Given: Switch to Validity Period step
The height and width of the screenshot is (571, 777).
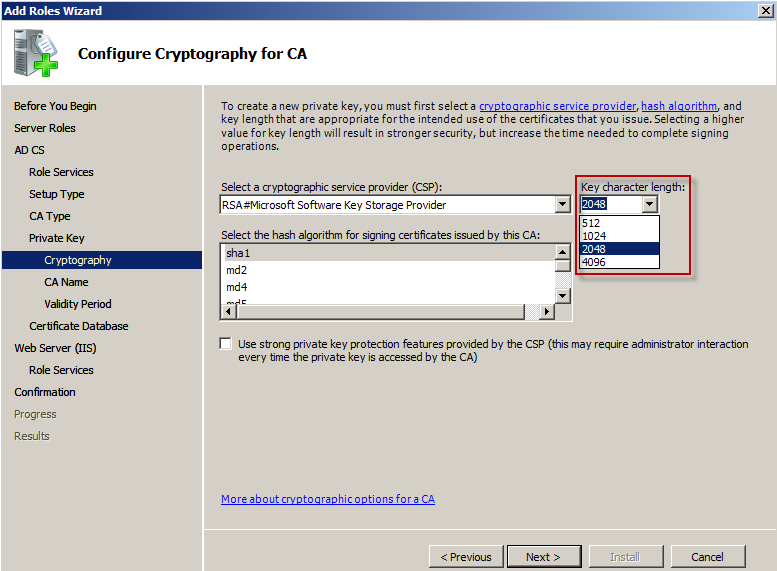Looking at the screenshot, I should point(77,304).
